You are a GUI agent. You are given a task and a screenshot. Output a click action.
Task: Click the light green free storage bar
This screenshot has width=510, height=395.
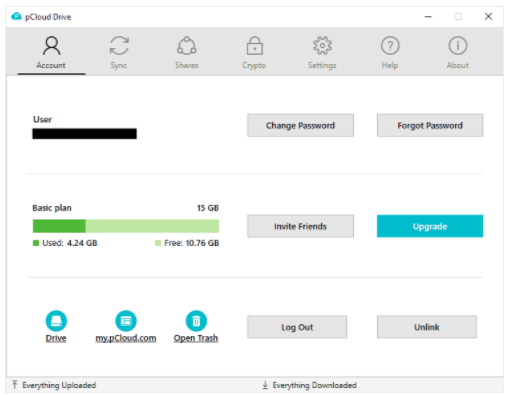(x=152, y=226)
